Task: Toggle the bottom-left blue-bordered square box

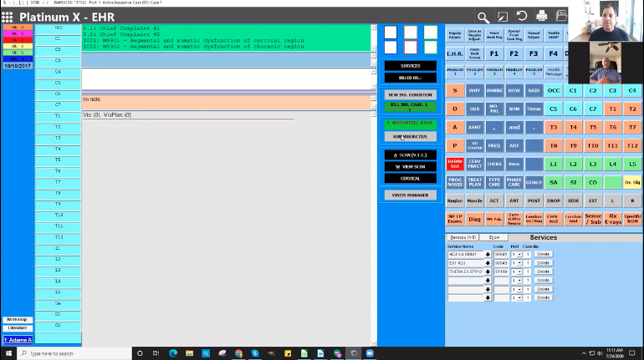Action: 391,47
